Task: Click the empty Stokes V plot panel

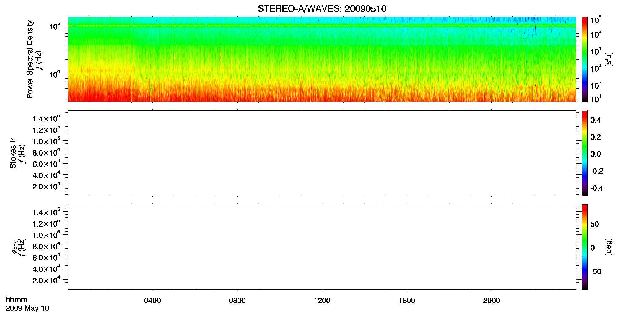Action: (322, 153)
